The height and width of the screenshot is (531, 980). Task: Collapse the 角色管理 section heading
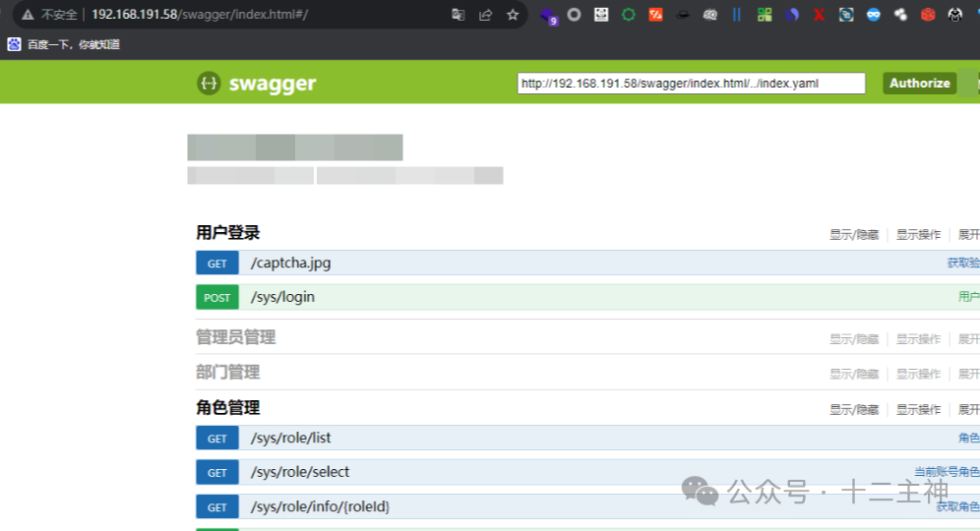227,408
